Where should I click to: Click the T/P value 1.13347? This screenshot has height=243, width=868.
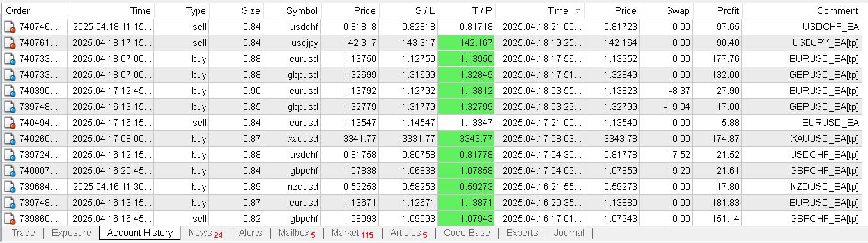pyautogui.click(x=476, y=123)
